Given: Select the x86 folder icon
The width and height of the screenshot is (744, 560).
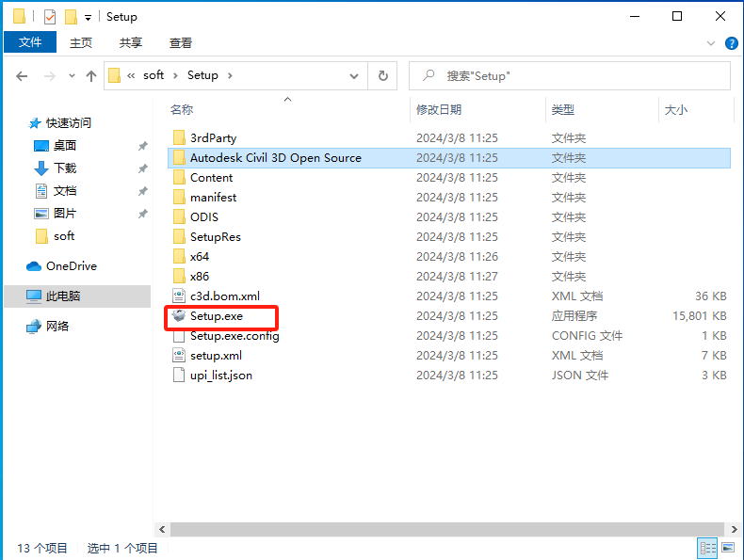Looking at the screenshot, I should [179, 277].
